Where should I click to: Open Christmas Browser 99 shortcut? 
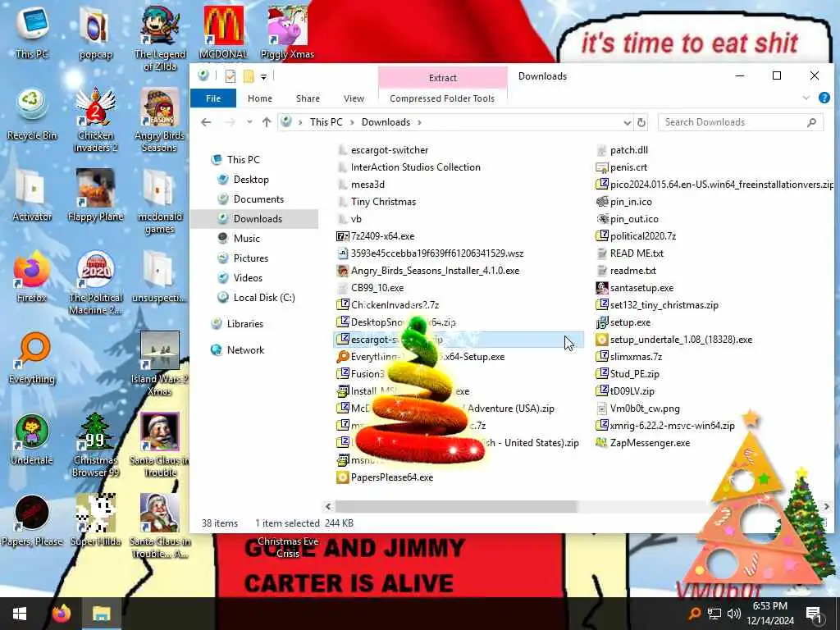(95, 445)
